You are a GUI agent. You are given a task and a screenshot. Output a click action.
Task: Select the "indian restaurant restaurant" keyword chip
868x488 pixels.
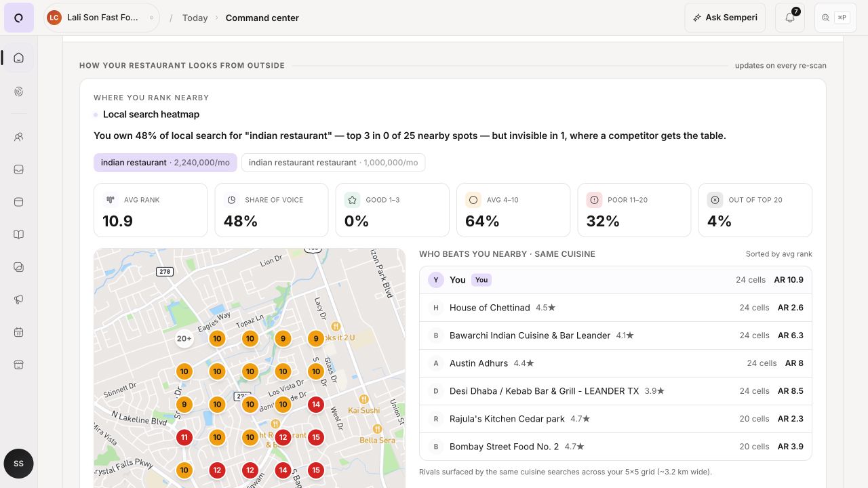point(334,163)
